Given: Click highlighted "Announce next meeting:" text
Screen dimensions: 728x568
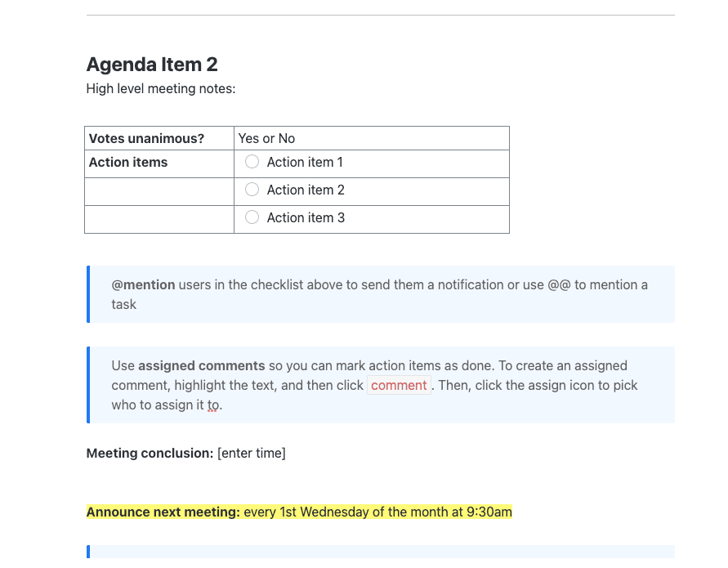Looking at the screenshot, I should click(163, 512).
